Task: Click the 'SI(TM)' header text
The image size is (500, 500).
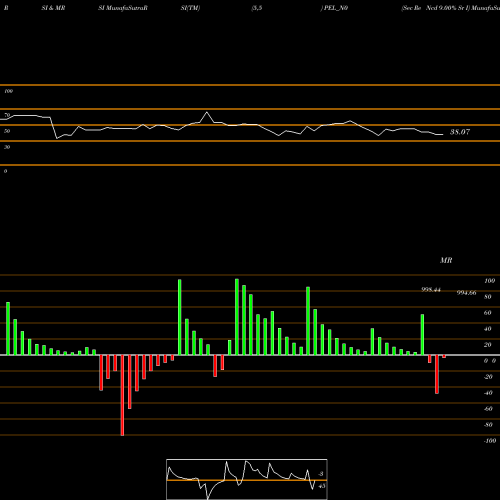Action: pos(190,8)
